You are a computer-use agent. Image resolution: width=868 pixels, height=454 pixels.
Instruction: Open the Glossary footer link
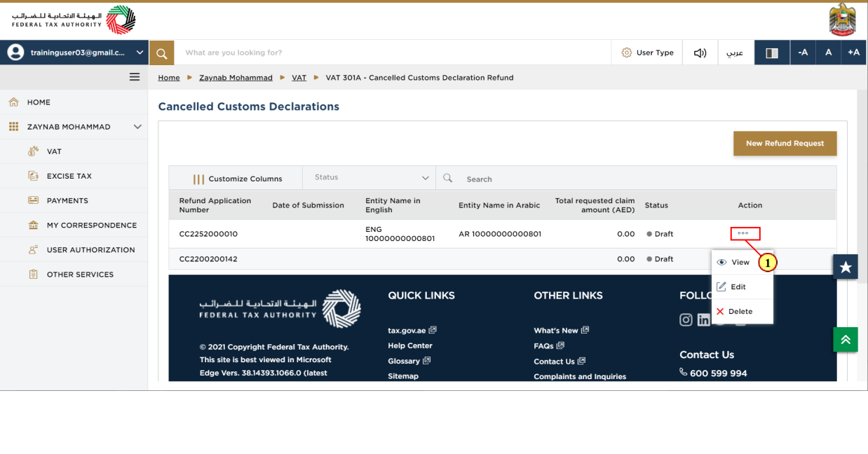(x=409, y=361)
